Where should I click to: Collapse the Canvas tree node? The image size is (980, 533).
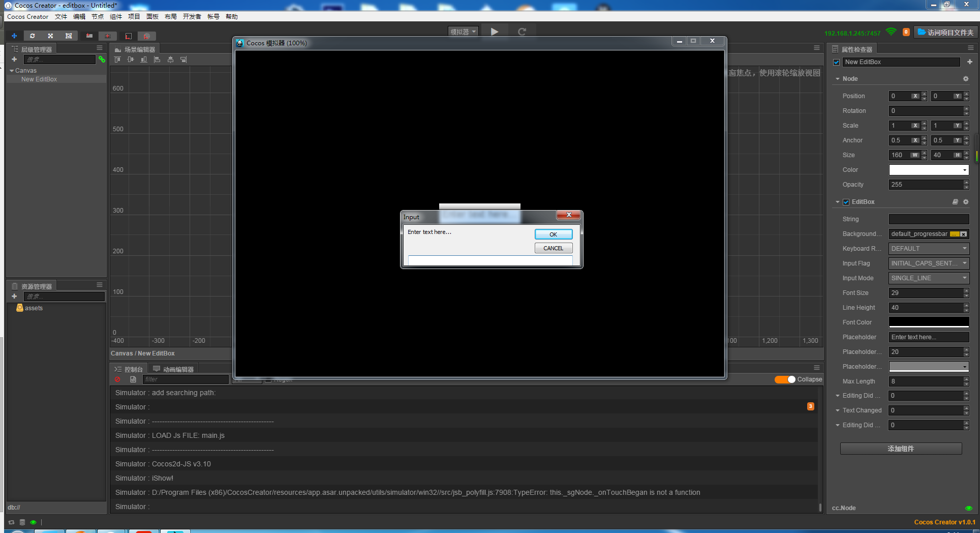12,71
